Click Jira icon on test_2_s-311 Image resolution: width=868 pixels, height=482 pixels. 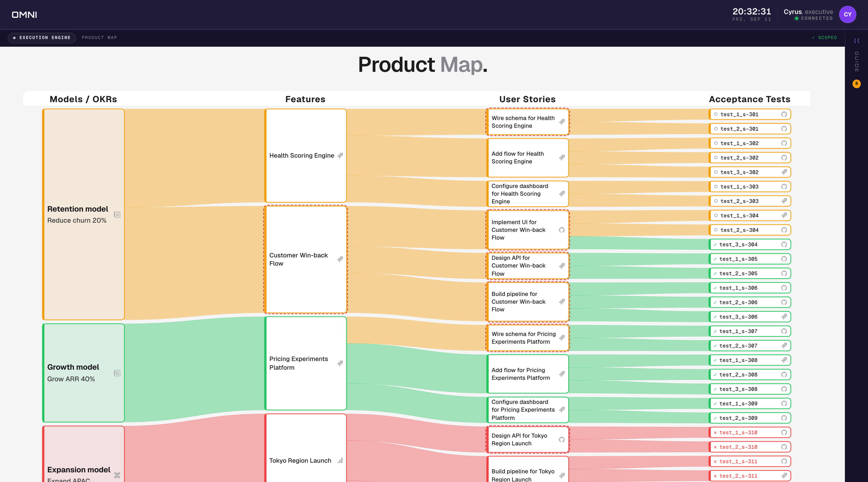[x=784, y=476]
